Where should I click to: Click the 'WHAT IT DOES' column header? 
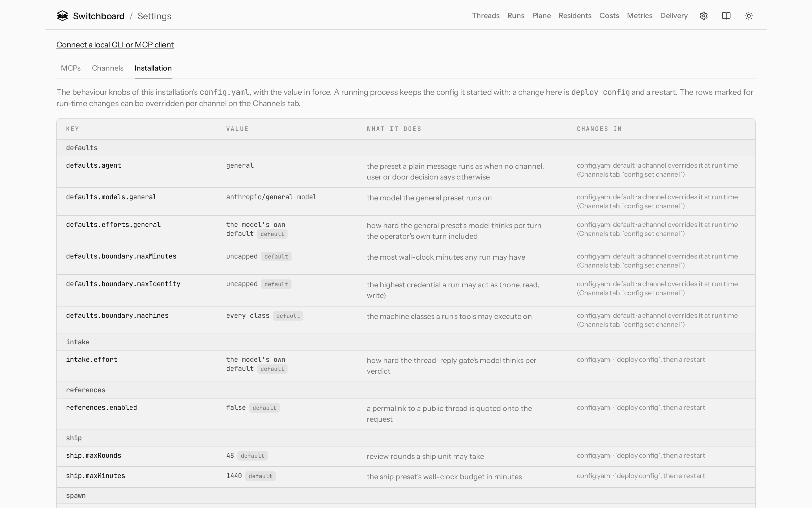point(394,129)
